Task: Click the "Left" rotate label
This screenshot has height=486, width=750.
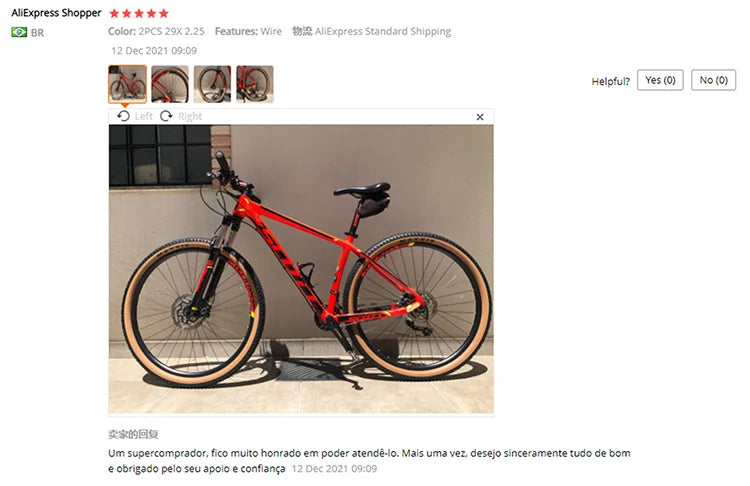Action: pos(143,116)
